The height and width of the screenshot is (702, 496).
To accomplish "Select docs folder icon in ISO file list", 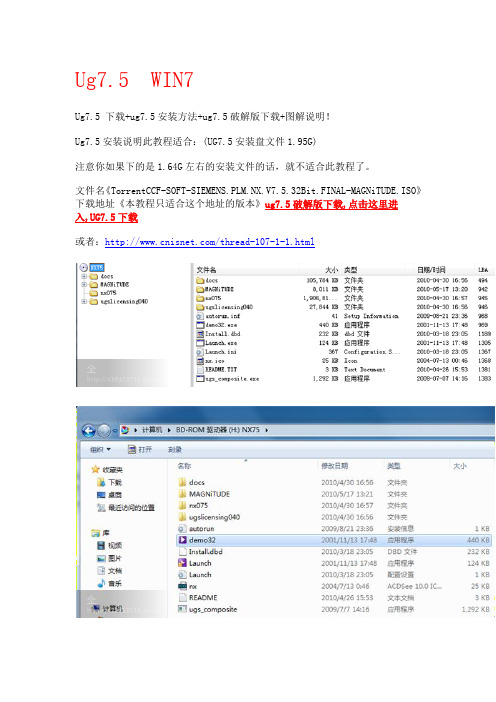I will (x=200, y=280).
